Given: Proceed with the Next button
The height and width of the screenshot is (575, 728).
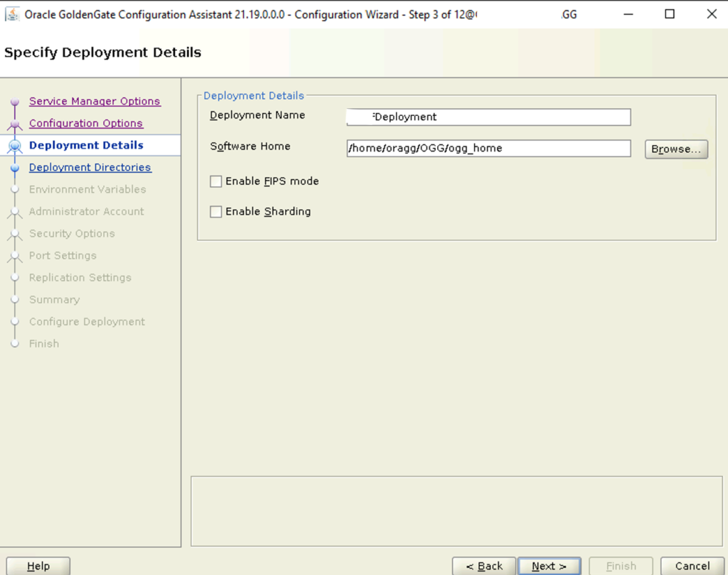Looking at the screenshot, I should [x=549, y=566].
